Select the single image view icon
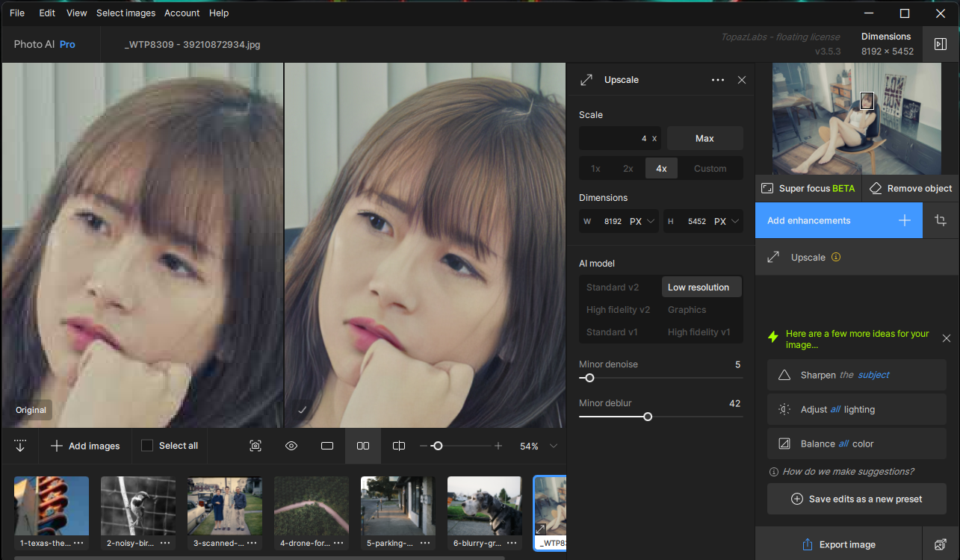960x560 pixels. 327,446
